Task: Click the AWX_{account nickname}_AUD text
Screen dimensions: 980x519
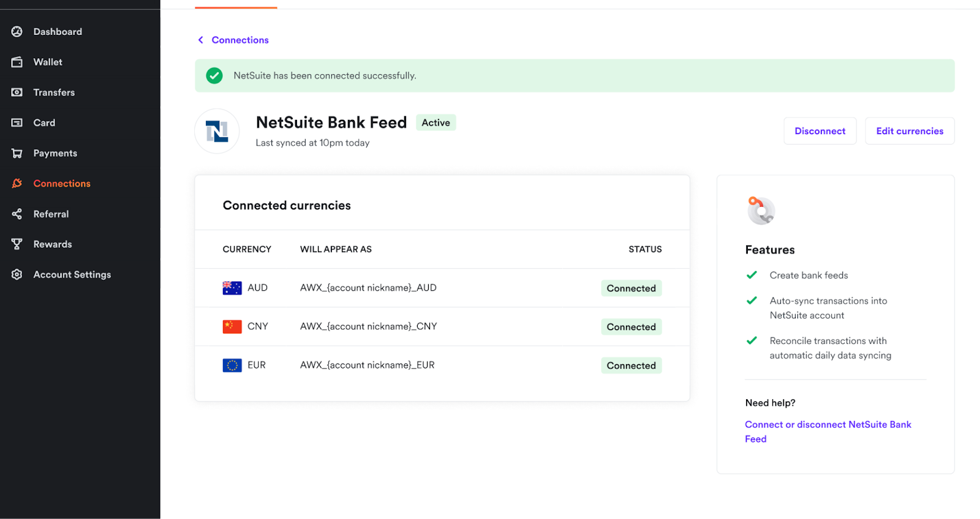Action: (x=368, y=288)
